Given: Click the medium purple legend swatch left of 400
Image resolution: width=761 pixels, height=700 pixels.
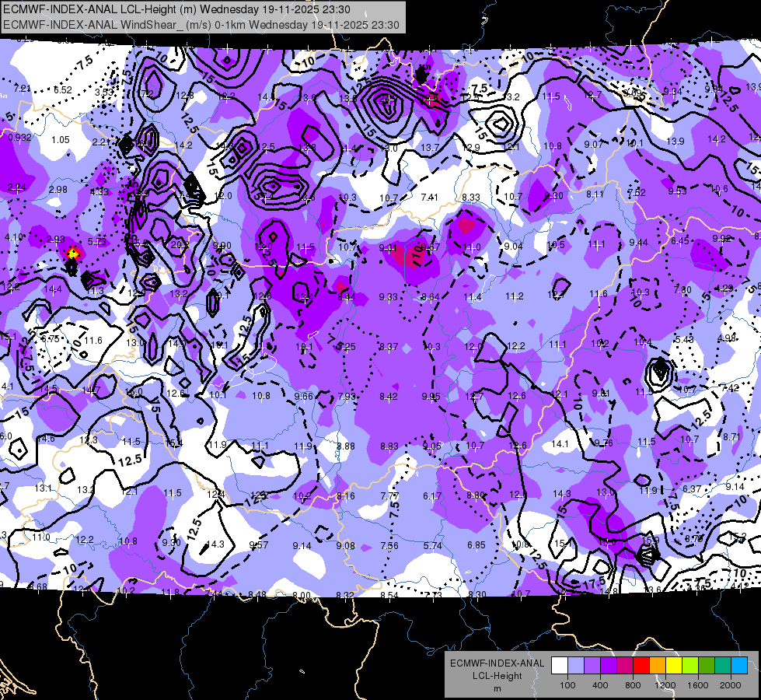Looking at the screenshot, I should pyautogui.click(x=592, y=666).
